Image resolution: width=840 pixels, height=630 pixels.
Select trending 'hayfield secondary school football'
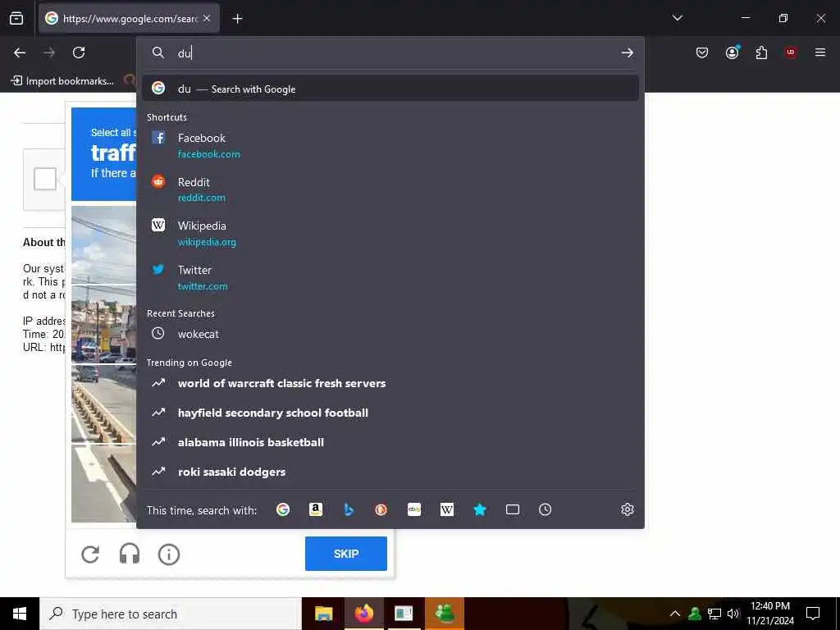pos(390,413)
